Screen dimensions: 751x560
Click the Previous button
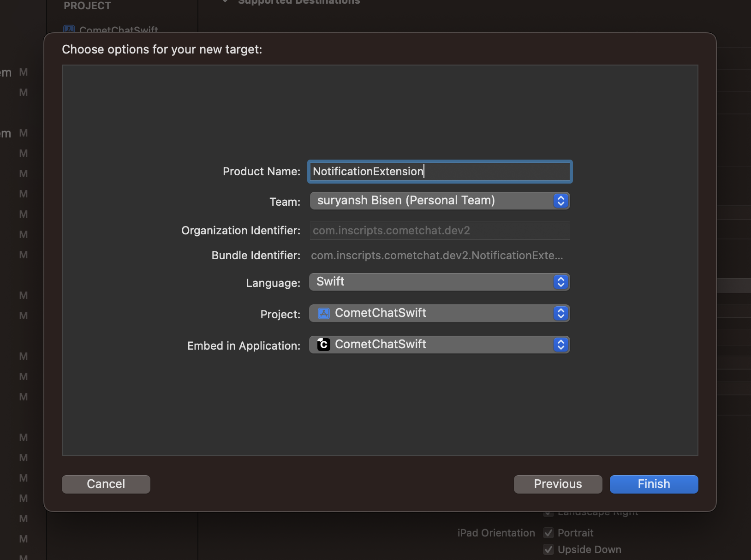coord(558,484)
